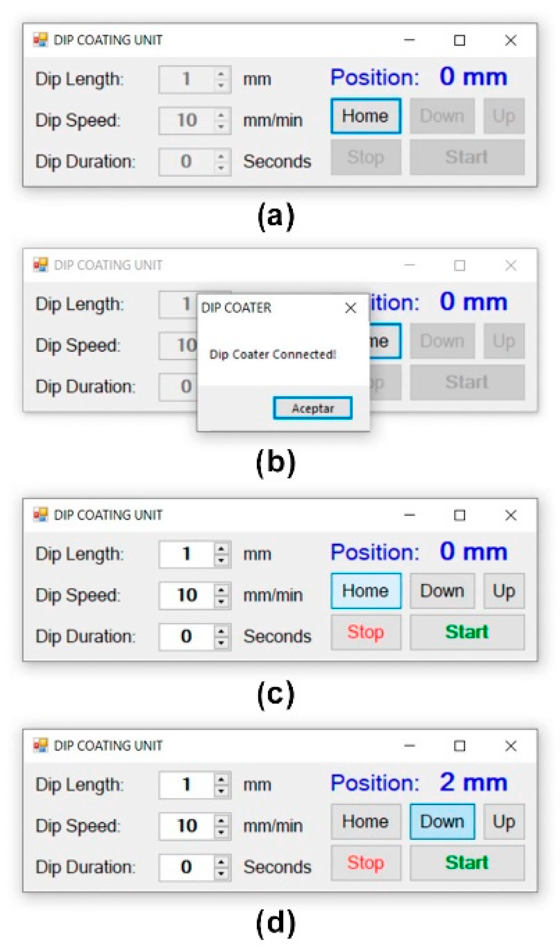Increase Dip Length using up arrow in window (c)
The width and height of the screenshot is (560, 950).
(222, 549)
